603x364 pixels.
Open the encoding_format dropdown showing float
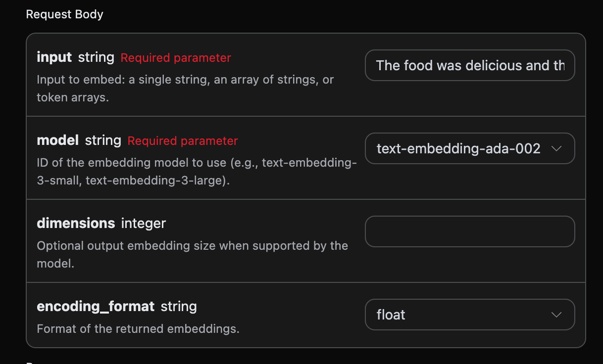[x=458, y=315]
